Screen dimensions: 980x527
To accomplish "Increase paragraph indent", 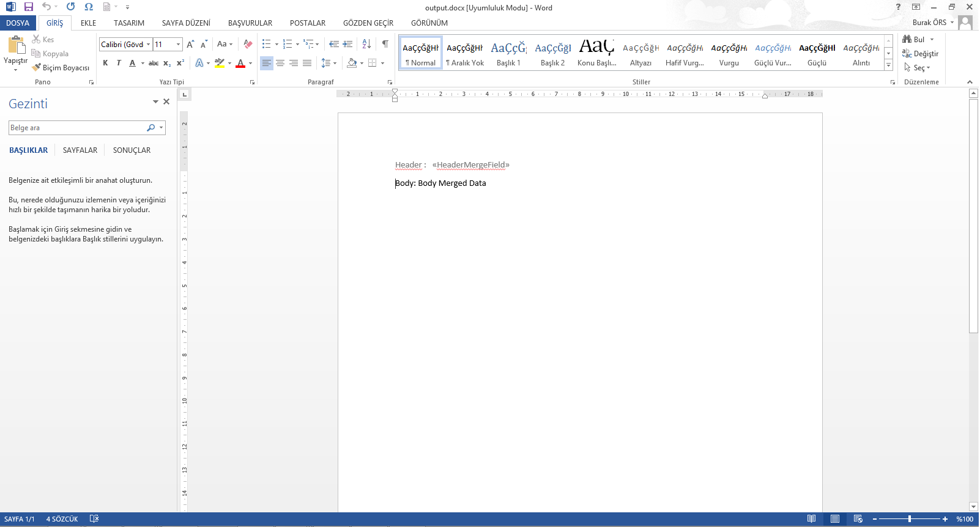I will (x=347, y=44).
